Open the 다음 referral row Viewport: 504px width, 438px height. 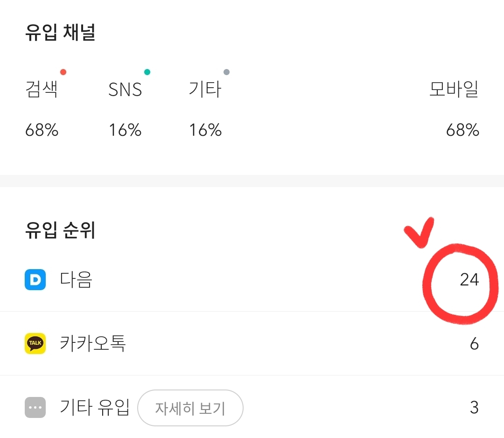[x=252, y=279]
